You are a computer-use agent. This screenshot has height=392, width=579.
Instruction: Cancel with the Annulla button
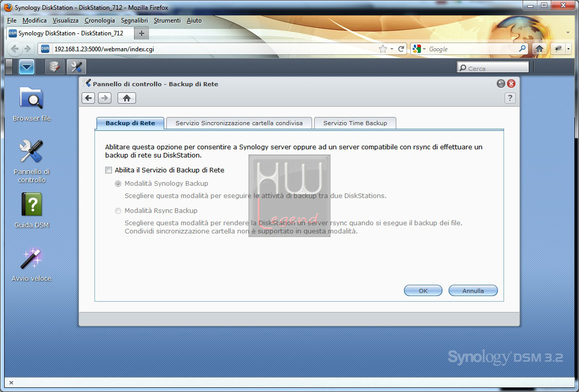coord(473,291)
